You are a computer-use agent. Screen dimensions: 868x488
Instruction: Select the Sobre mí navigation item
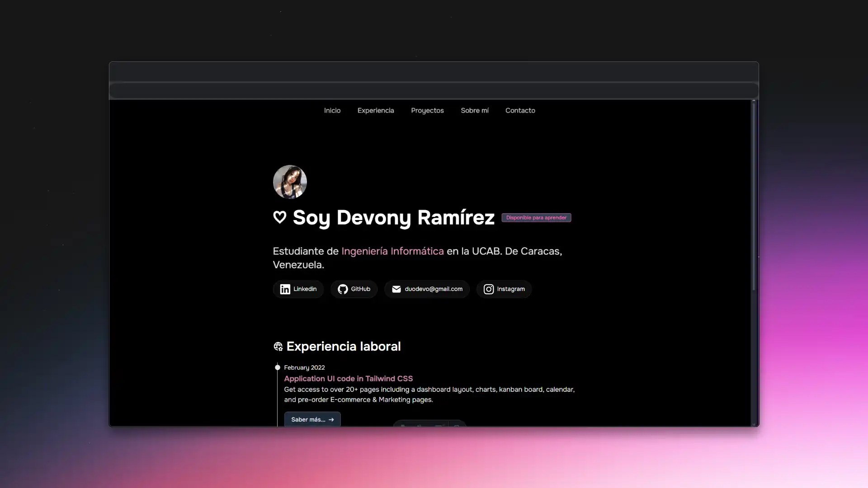[475, 110]
